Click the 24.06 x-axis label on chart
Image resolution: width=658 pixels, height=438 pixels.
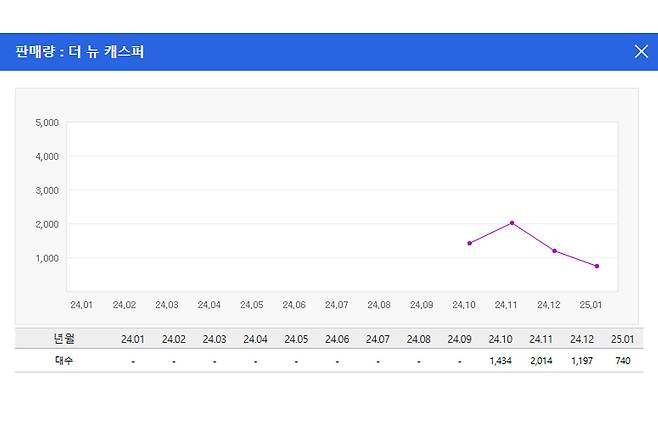pyautogui.click(x=294, y=305)
